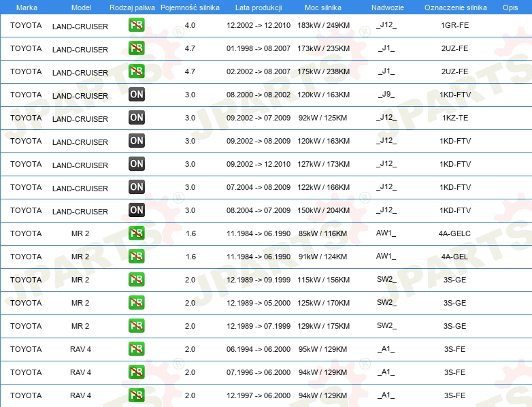Click production dates 06.1994 -> 06.2000

pyautogui.click(x=259, y=349)
